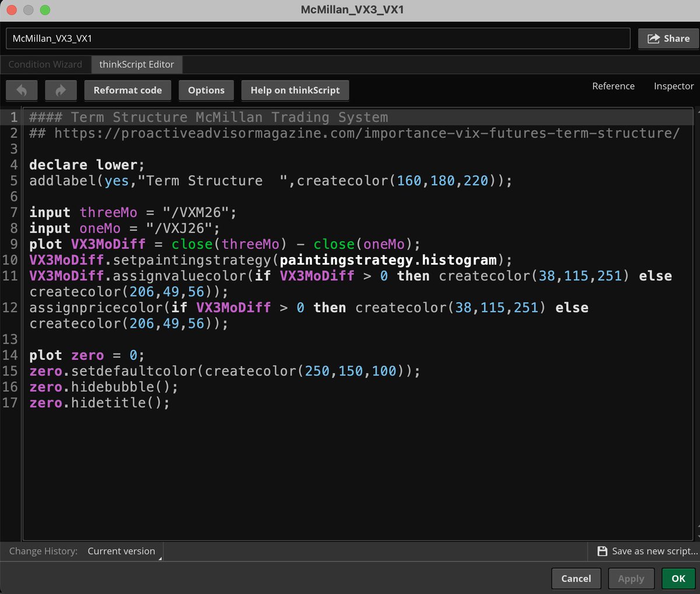Image resolution: width=700 pixels, height=594 pixels.
Task: Open the Reference panel
Action: coord(613,86)
